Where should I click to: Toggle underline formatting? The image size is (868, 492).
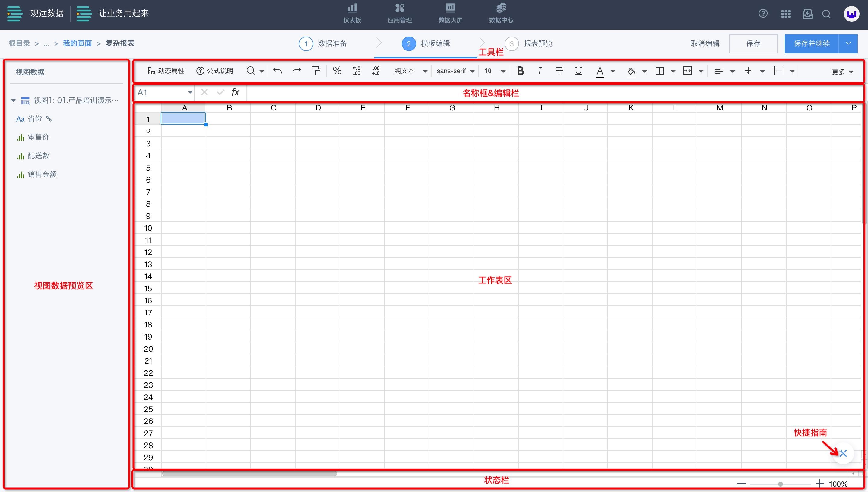[x=578, y=71]
